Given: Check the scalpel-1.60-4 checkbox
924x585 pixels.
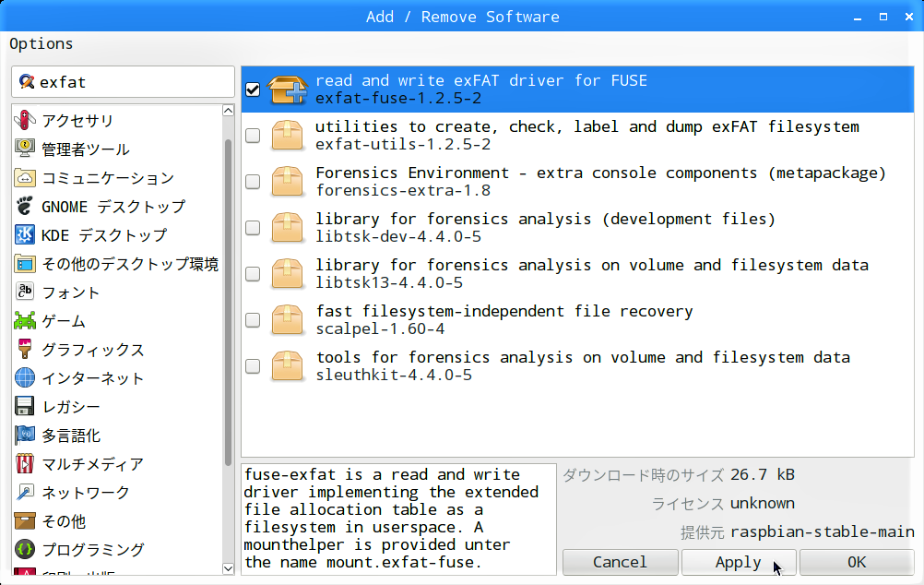Looking at the screenshot, I should 253,319.
